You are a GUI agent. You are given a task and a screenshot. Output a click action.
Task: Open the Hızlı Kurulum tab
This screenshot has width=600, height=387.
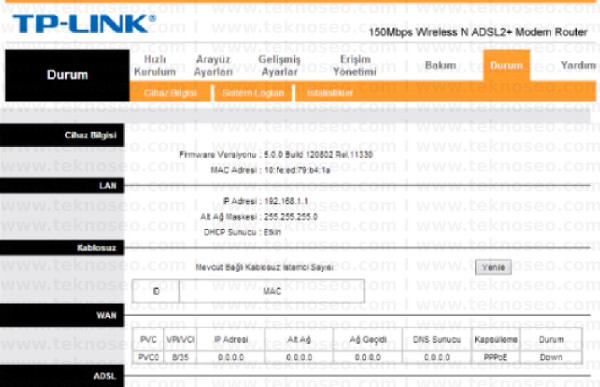point(155,65)
